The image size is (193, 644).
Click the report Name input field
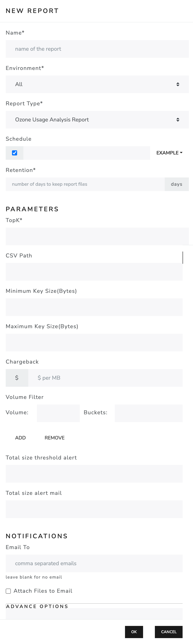pyautogui.click(x=97, y=49)
